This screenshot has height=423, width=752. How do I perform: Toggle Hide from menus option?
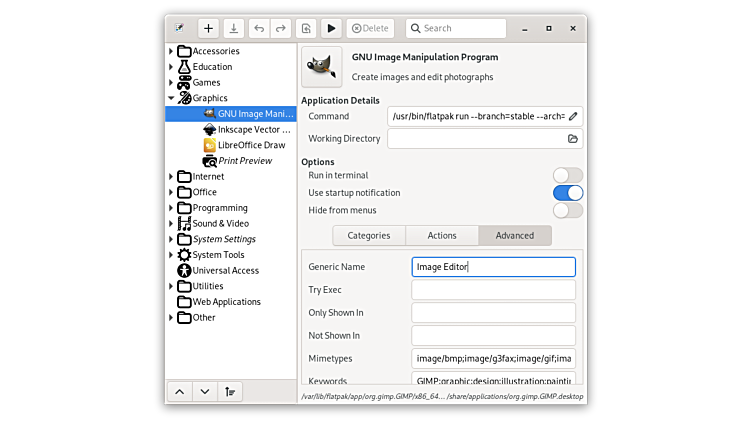pos(567,210)
